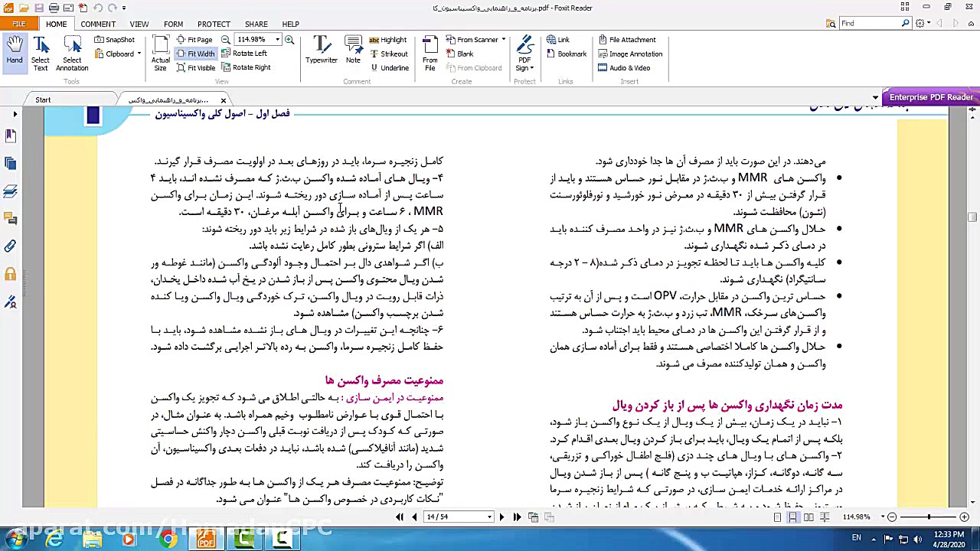Open the FILE menu

pos(19,24)
